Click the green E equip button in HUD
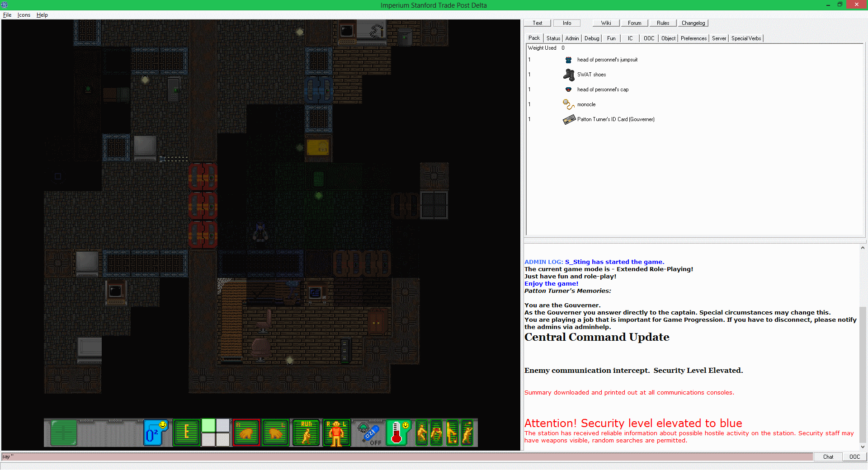The image size is (868, 470). 186,433
